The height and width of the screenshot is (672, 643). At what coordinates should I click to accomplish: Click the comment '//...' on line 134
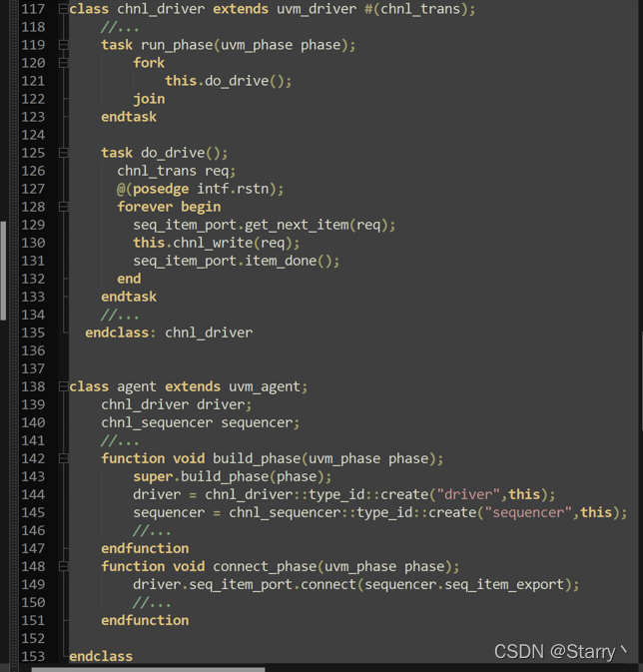[120, 315]
